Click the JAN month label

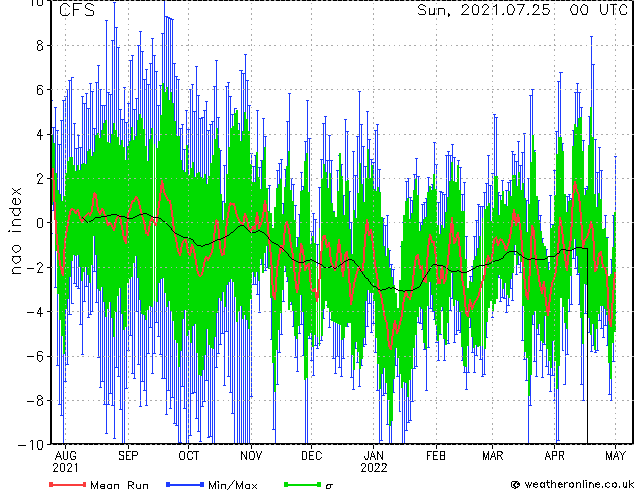(374, 456)
